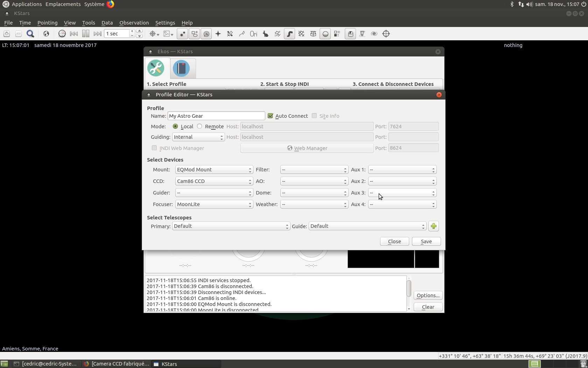Open the AO device dropdown
Screen dimensions: 588x368
[x=314, y=181]
